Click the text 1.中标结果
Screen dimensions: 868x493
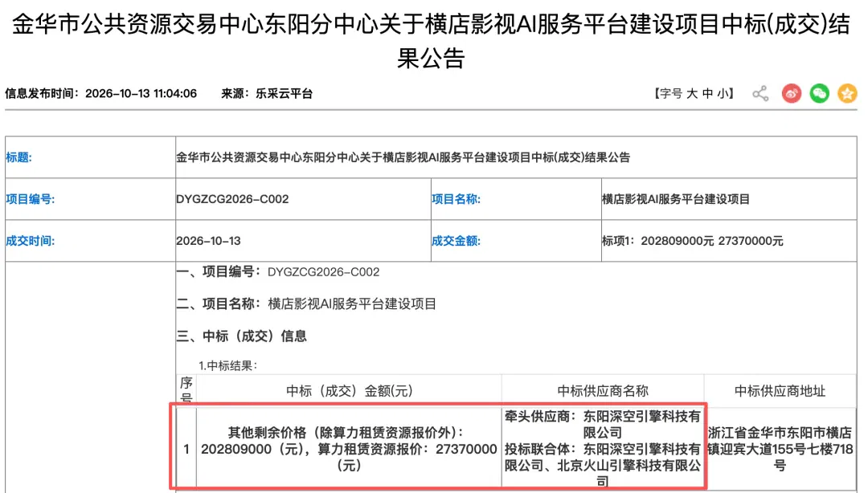coord(227,366)
